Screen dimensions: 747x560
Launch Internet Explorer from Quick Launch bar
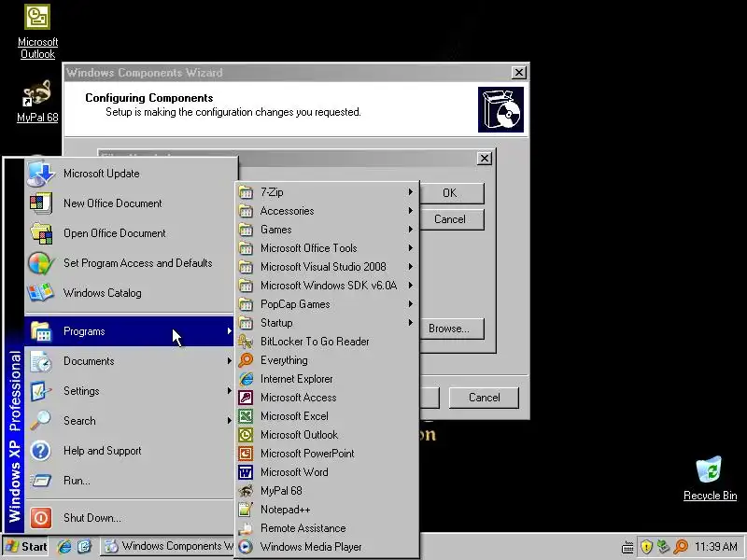click(x=63, y=546)
